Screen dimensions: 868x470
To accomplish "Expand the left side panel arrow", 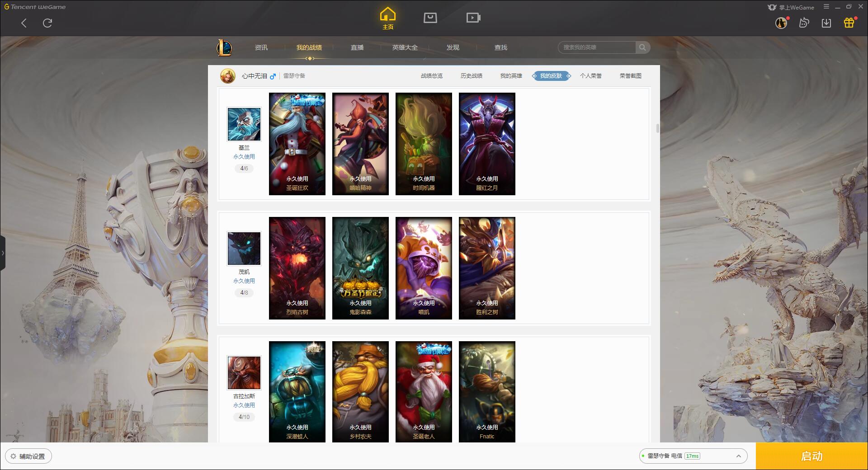I will tap(3, 253).
